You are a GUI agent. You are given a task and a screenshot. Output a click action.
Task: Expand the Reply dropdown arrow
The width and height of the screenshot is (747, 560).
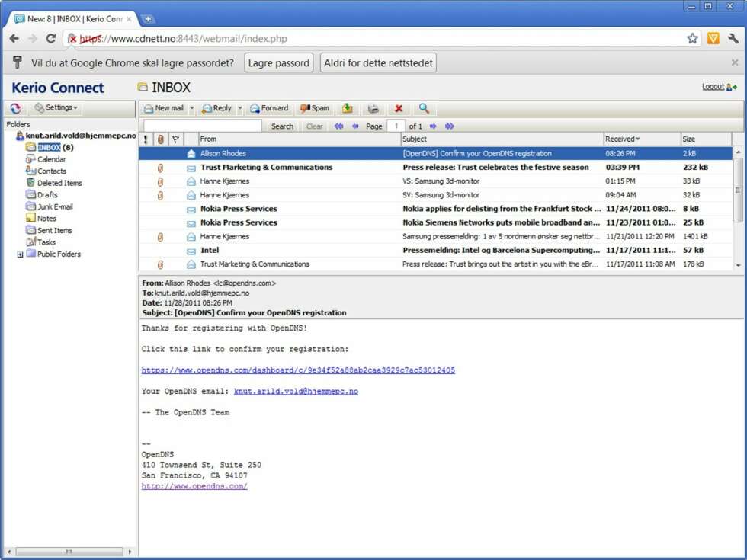[239, 108]
